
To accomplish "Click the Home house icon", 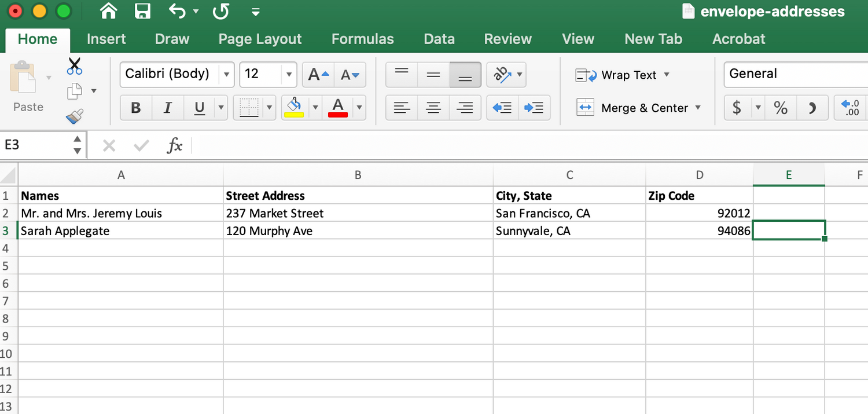I will point(108,11).
